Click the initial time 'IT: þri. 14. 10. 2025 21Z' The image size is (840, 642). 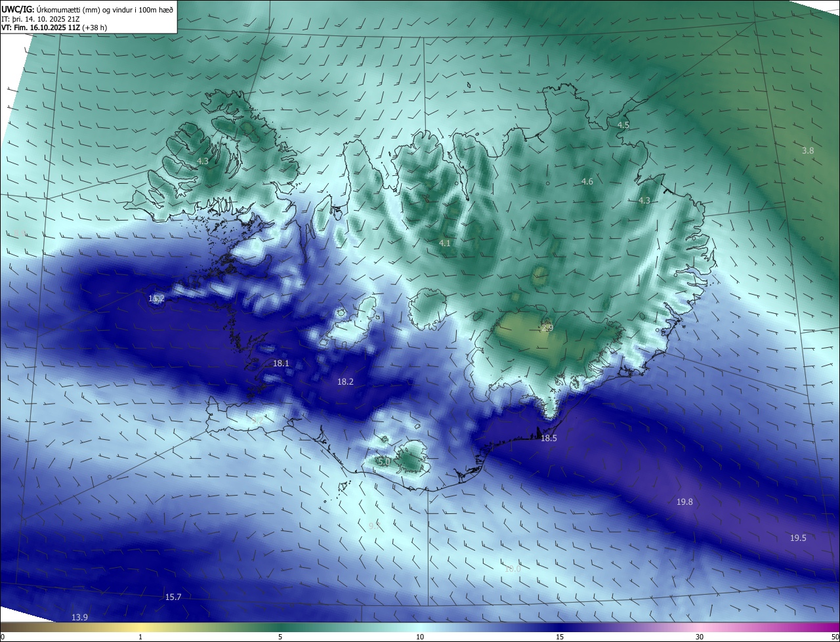[41, 19]
